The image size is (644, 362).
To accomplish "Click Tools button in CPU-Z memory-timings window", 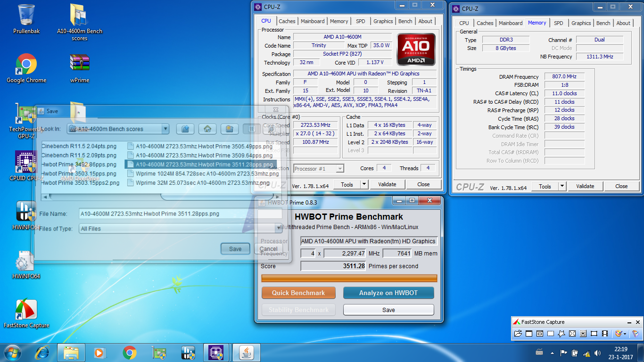I will [x=545, y=186].
